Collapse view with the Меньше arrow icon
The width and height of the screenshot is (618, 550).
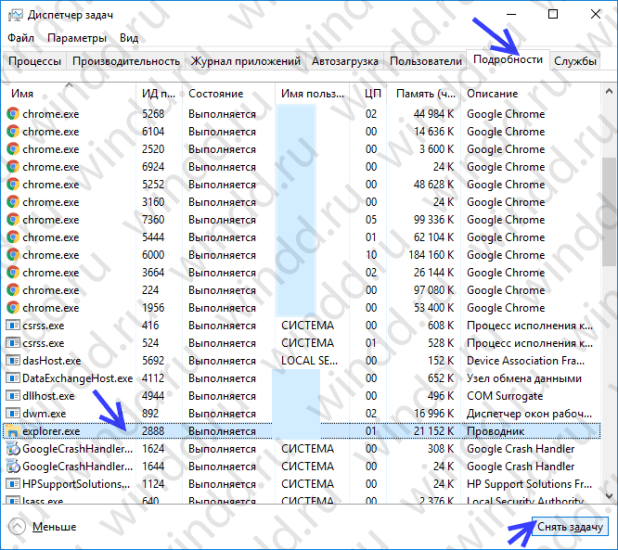click(17, 526)
